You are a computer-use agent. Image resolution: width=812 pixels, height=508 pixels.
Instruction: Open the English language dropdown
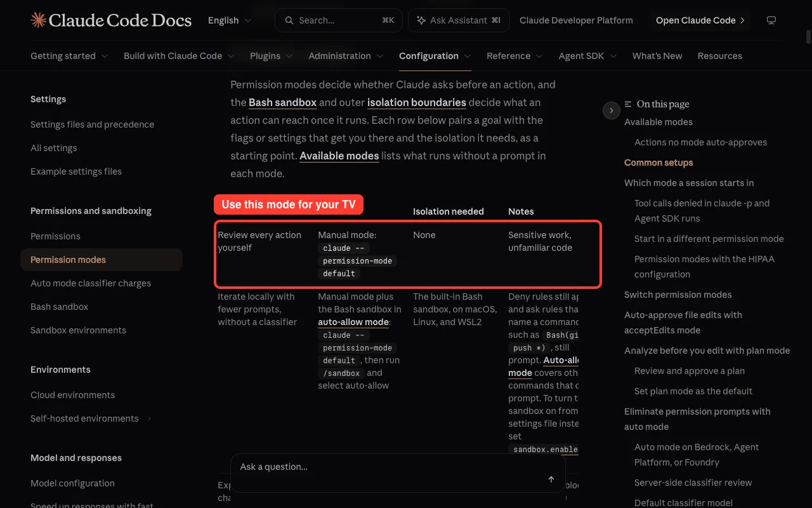(x=230, y=20)
